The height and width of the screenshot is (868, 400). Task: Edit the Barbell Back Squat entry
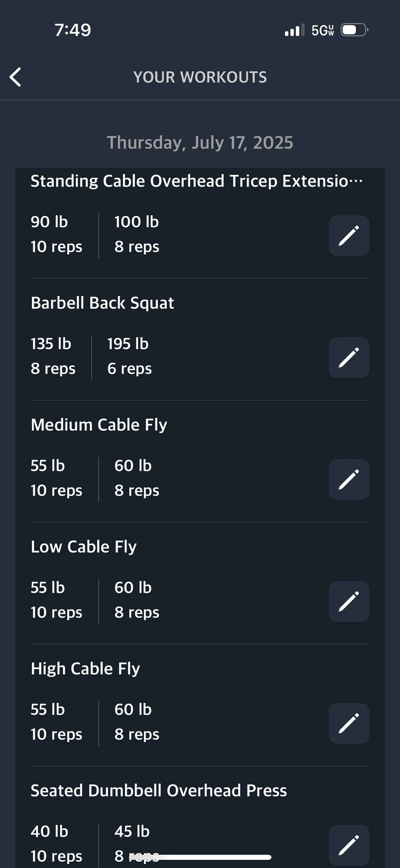pos(349,358)
